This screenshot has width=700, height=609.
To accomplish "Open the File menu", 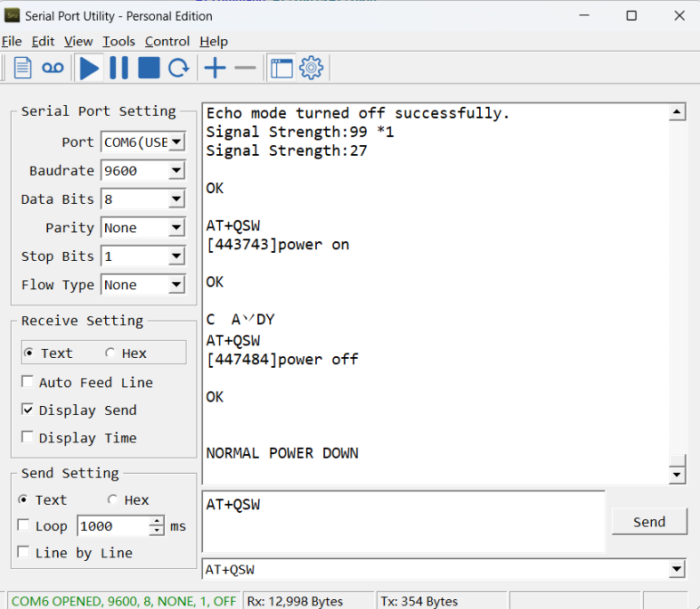I will point(12,42).
